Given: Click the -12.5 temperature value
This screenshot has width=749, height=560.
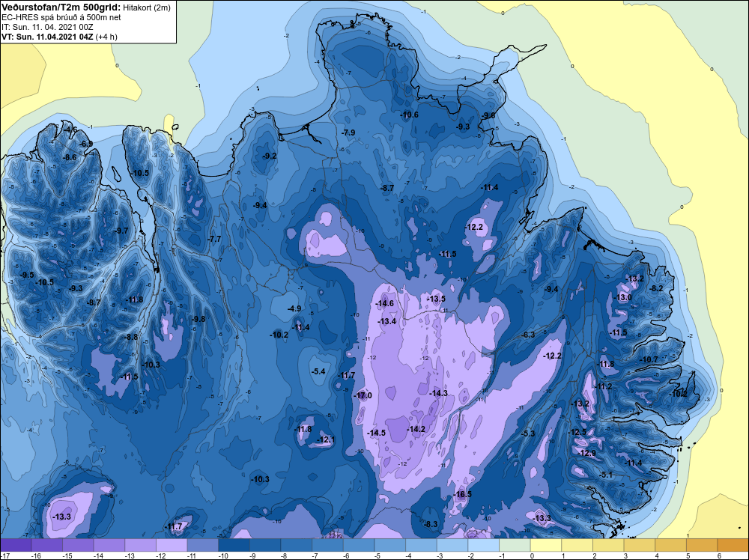Looking at the screenshot, I should pyautogui.click(x=577, y=432).
